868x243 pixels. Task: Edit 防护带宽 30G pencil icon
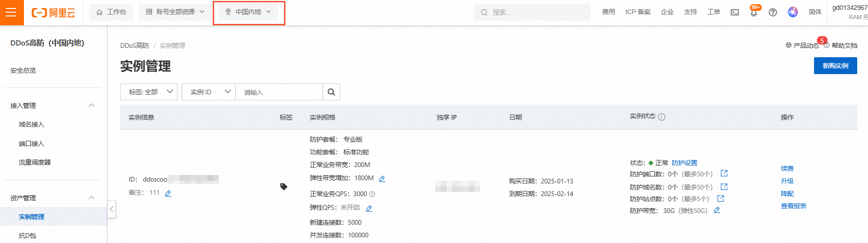tap(717, 210)
